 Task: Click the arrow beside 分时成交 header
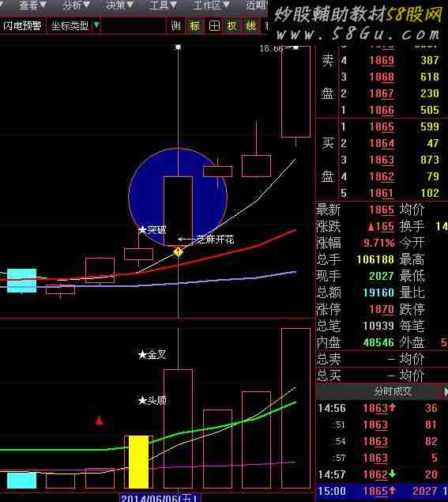(446, 391)
